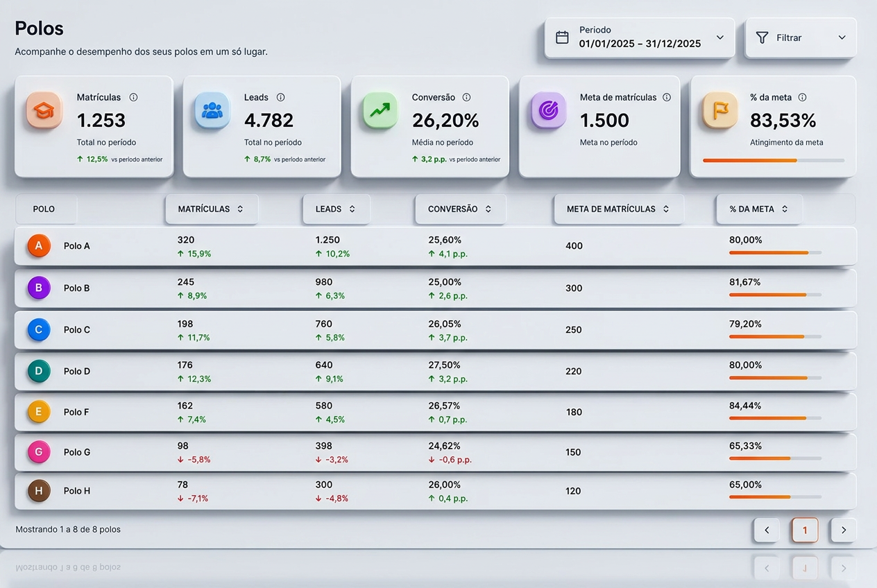Click the Polo column header
This screenshot has height=588, width=877.
click(44, 209)
